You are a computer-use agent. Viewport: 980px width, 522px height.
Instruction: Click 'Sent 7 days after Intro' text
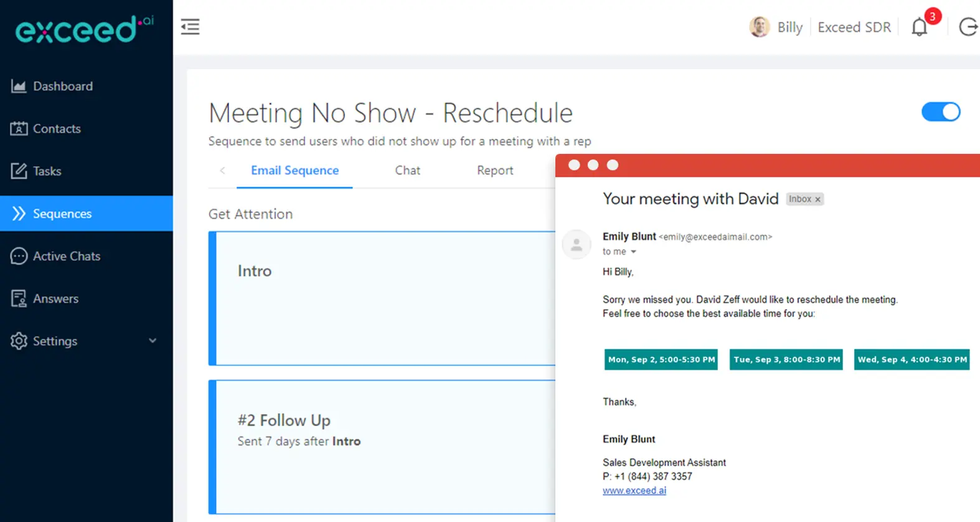(x=299, y=442)
